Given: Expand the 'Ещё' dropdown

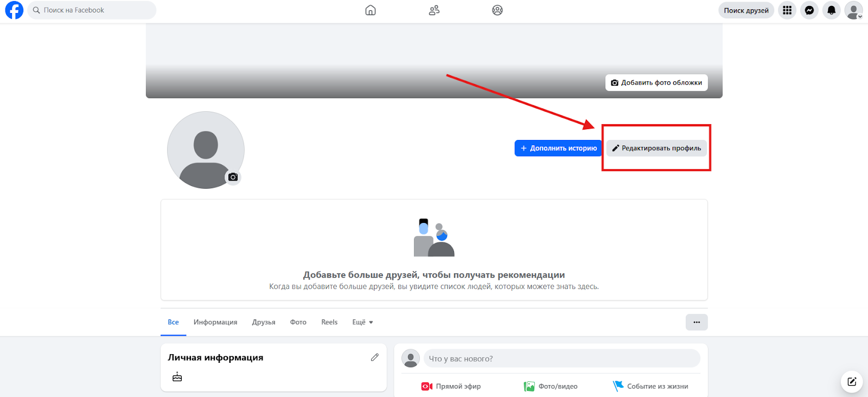Looking at the screenshot, I should coord(362,322).
